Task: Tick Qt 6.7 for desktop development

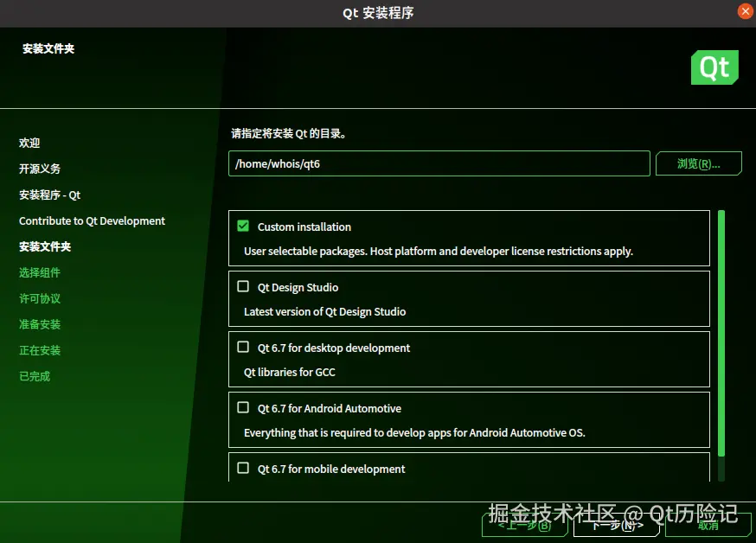Action: coord(243,347)
